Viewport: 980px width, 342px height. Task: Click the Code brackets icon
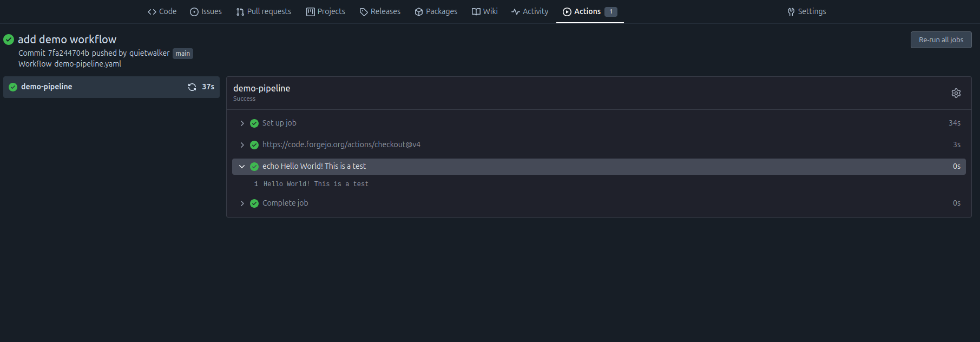[152, 12]
